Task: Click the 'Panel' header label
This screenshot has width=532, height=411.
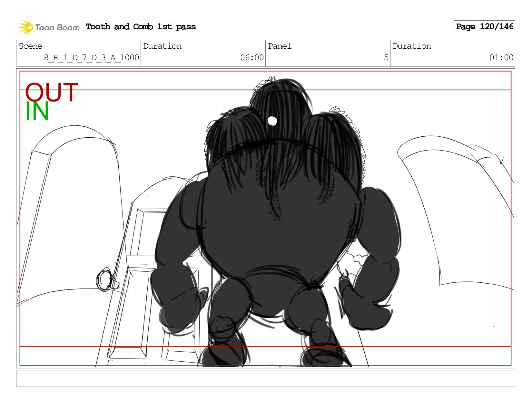Action: (x=280, y=46)
